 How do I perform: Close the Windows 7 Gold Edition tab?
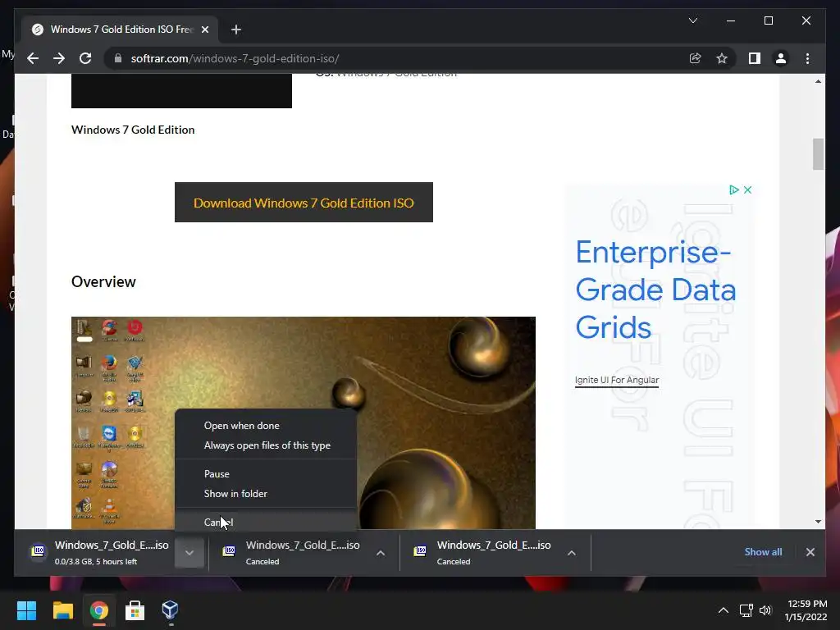204,30
